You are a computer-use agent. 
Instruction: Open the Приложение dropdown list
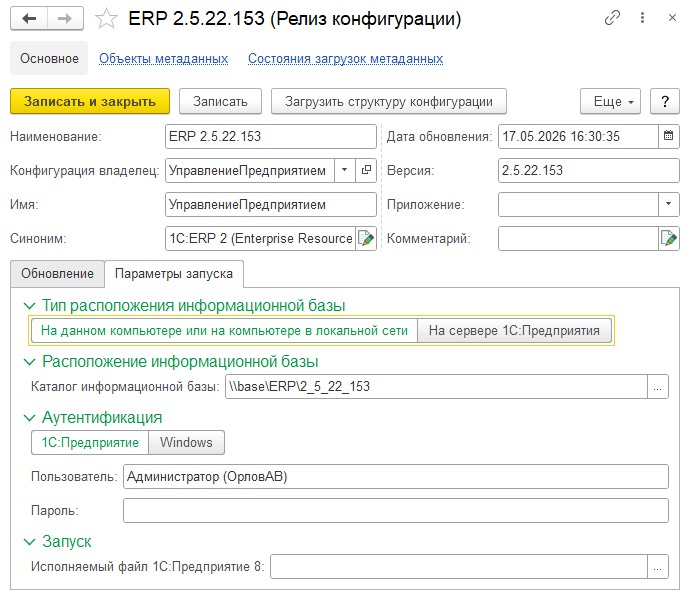tap(668, 204)
